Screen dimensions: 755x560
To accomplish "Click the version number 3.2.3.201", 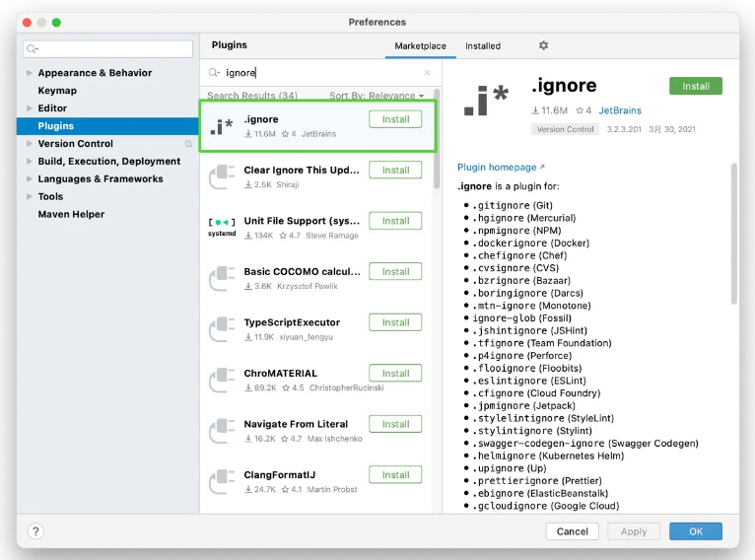I will (624, 129).
